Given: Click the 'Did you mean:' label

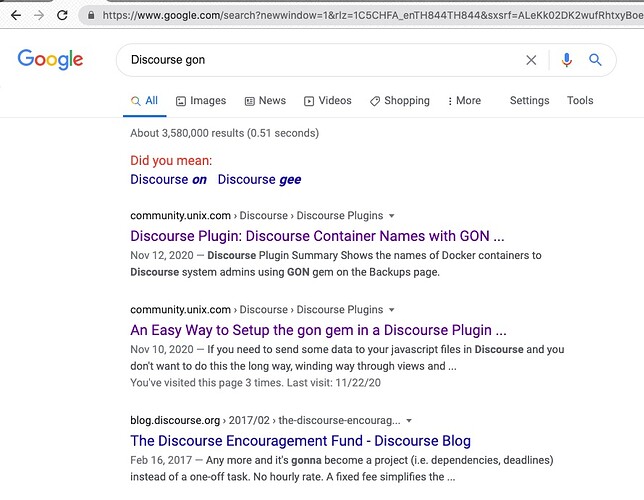Looking at the screenshot, I should (171, 161).
